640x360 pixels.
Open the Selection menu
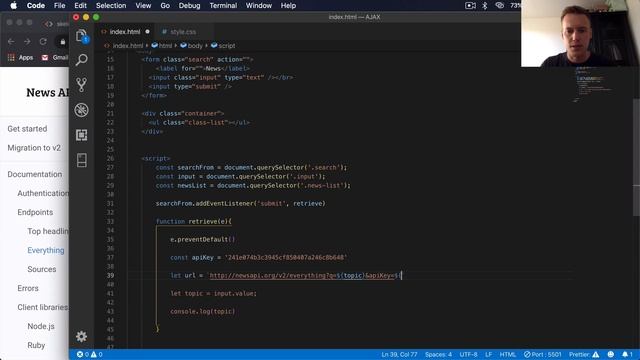click(111, 6)
